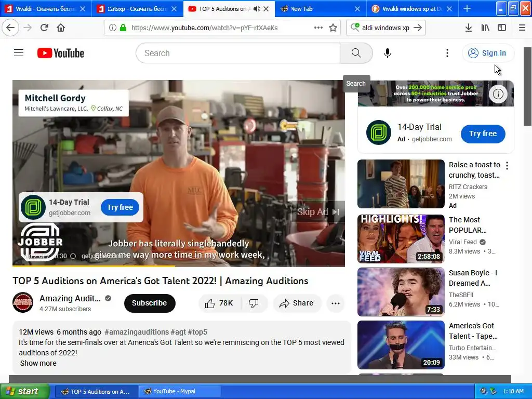The width and height of the screenshot is (532, 399).
Task: Open more actions menu under video
Action: tap(336, 303)
